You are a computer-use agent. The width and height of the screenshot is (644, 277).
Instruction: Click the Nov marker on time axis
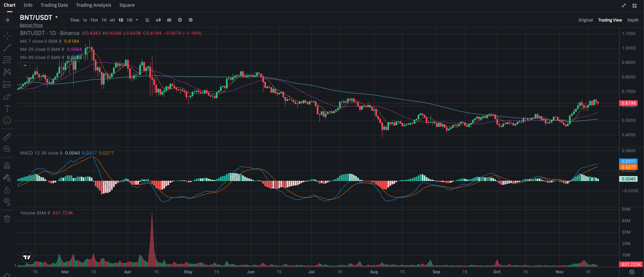pos(560,272)
